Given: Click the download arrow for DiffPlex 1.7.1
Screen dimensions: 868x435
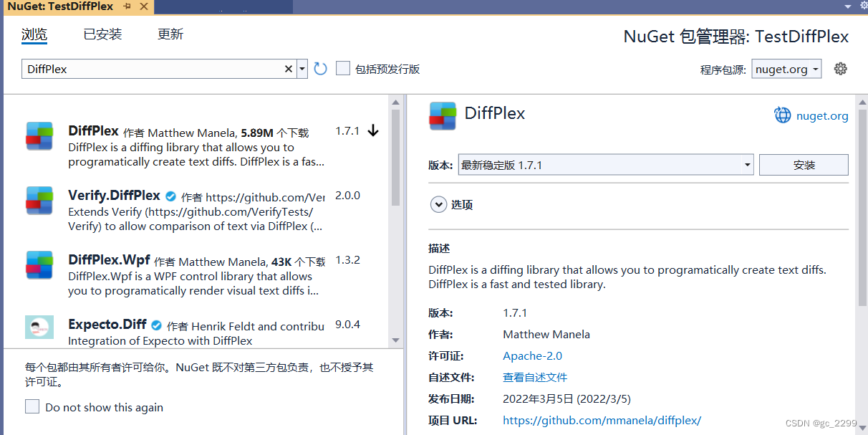Looking at the screenshot, I should coord(373,131).
